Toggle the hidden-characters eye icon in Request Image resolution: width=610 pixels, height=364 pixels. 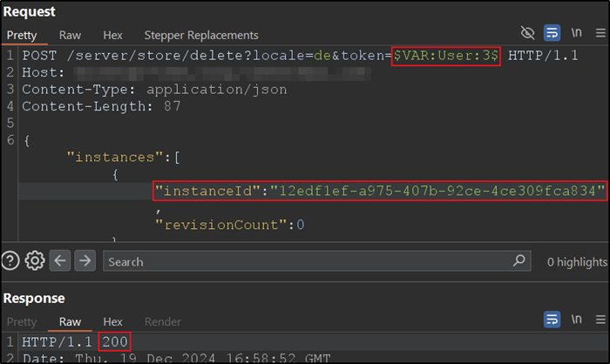[527, 34]
